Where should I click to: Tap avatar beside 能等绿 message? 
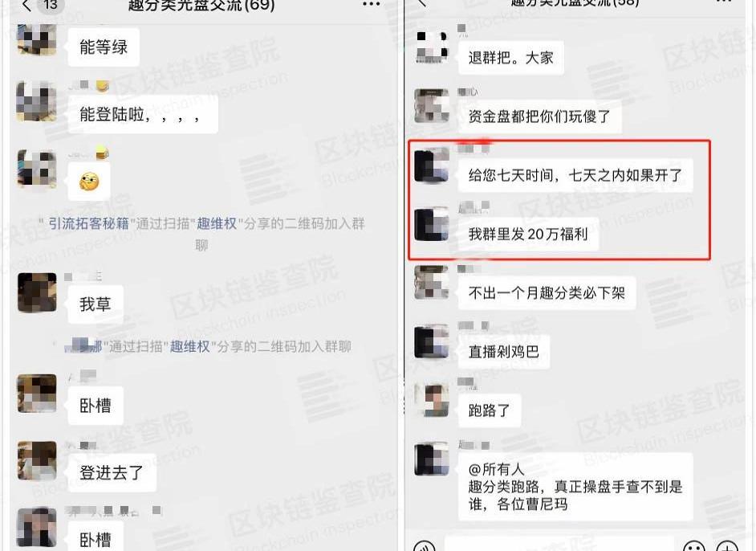pos(37,39)
